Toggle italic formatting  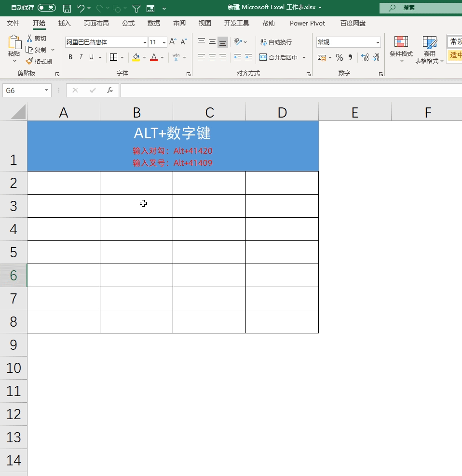coord(81,57)
